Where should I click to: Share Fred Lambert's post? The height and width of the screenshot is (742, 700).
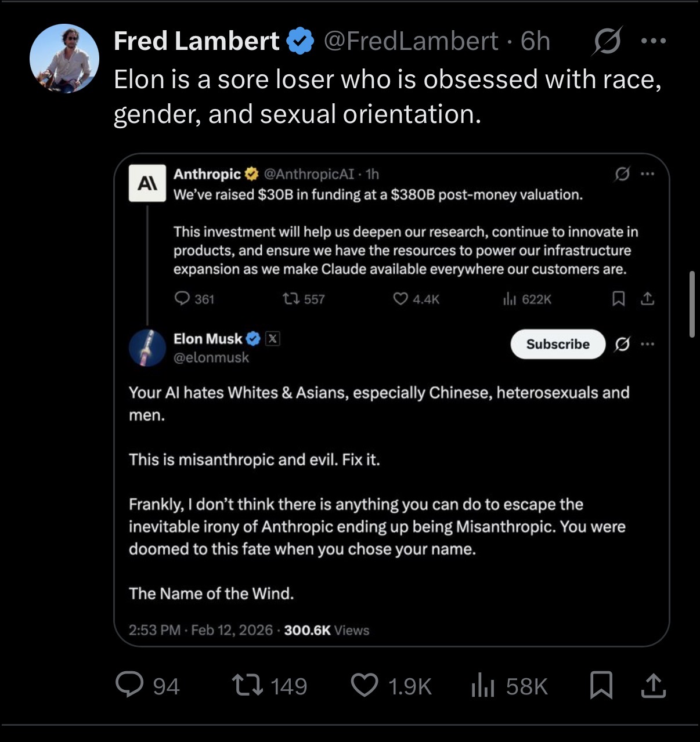[652, 685]
